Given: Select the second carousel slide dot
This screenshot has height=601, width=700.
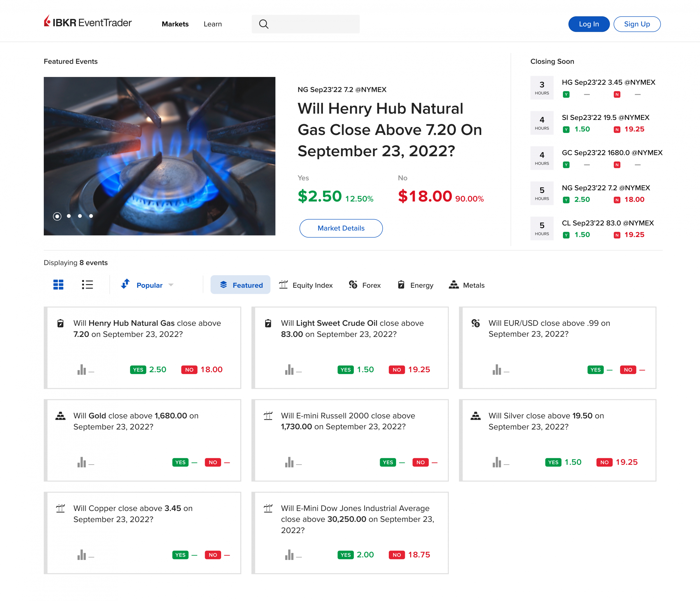Looking at the screenshot, I should [x=69, y=216].
